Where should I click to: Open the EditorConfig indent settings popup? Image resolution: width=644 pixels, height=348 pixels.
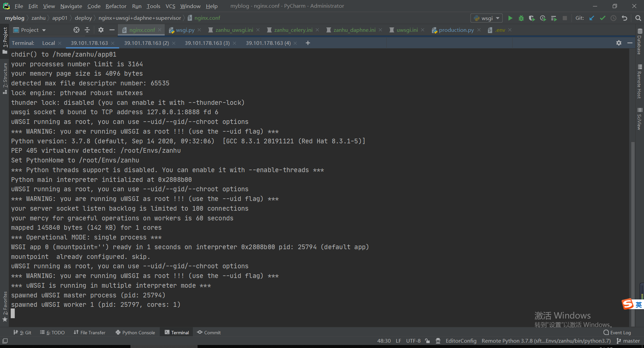(x=461, y=341)
